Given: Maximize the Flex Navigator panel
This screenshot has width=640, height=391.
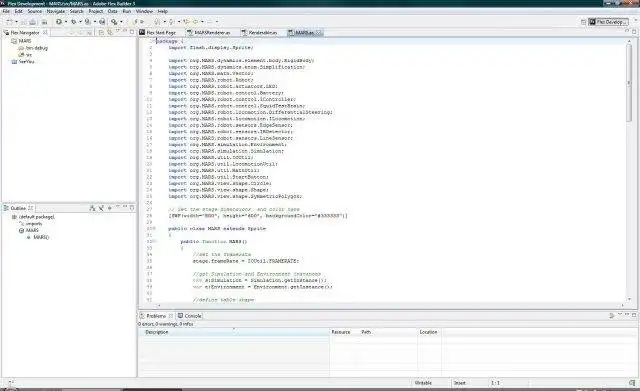Looking at the screenshot, I should (132, 31).
